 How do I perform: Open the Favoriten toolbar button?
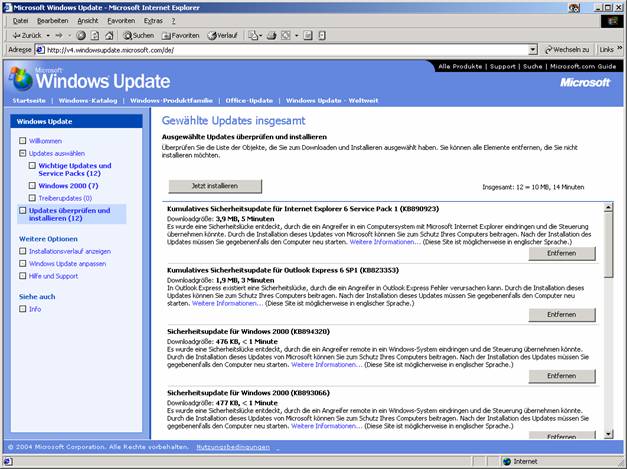coord(181,35)
